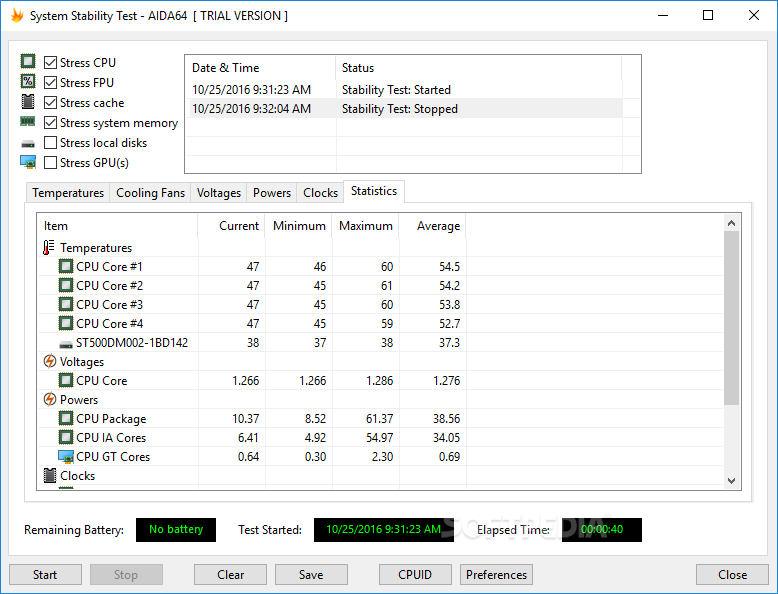Viewport: 778px width, 594px height.
Task: Click the Minimum column header
Action: click(x=299, y=226)
